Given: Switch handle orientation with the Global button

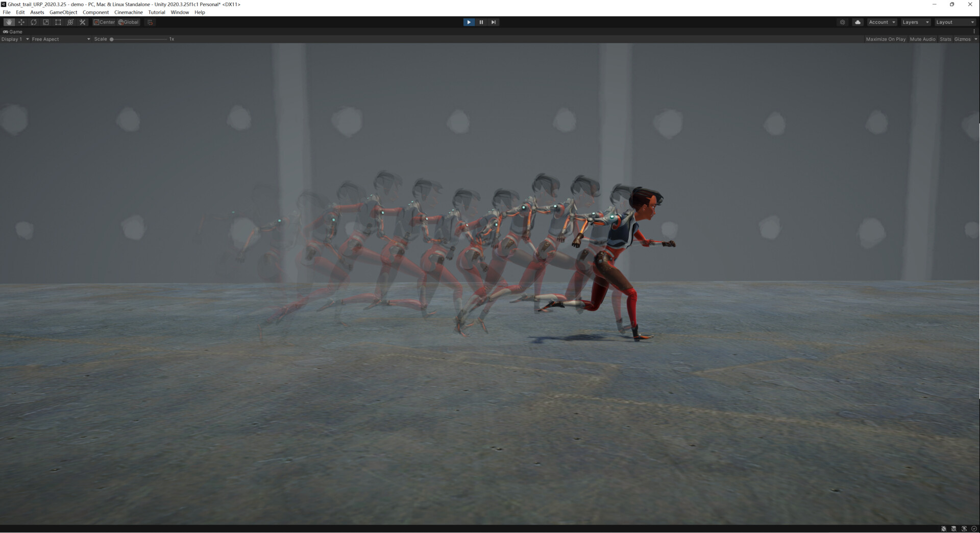Looking at the screenshot, I should click(x=128, y=22).
